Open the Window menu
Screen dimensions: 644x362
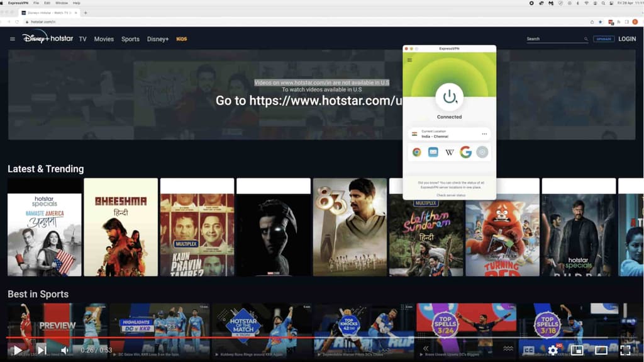(x=62, y=3)
